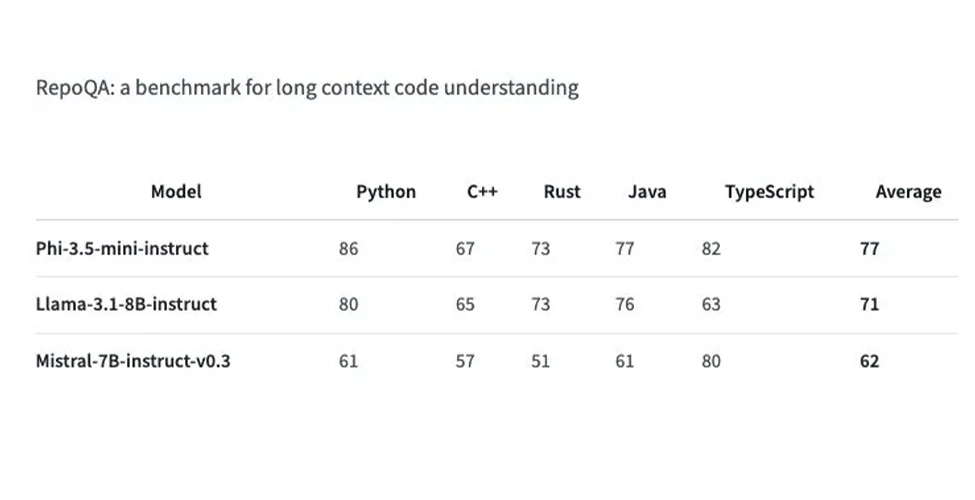Screen dimensions: 975x500
Task: Select Phi-3.5 average value 77
Action: (x=869, y=249)
